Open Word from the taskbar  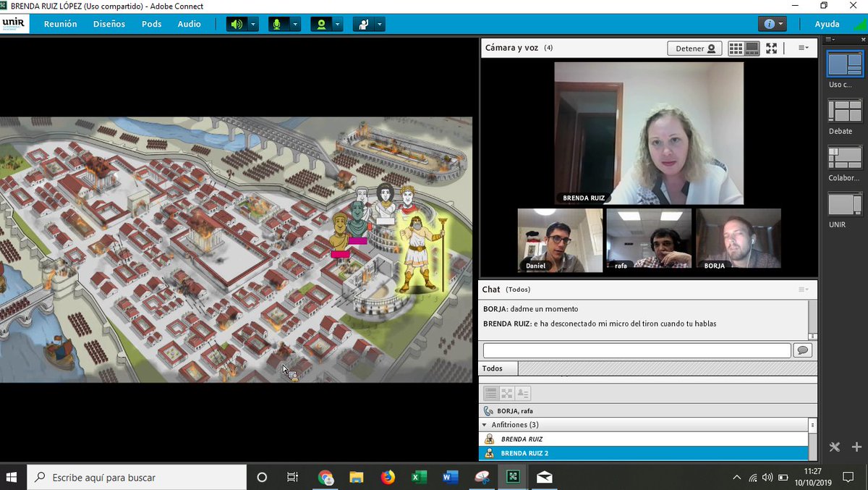click(x=451, y=477)
